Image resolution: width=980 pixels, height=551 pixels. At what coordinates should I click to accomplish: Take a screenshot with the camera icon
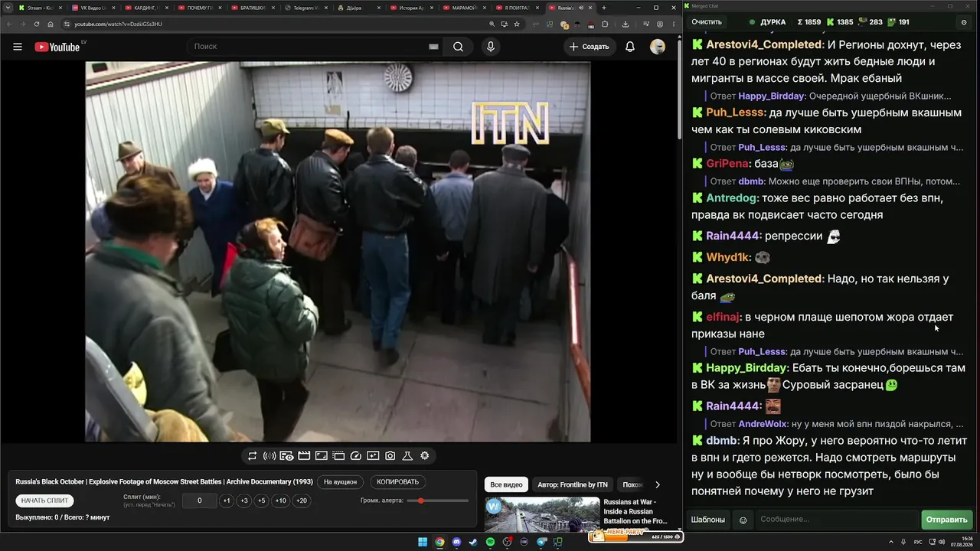(x=390, y=456)
